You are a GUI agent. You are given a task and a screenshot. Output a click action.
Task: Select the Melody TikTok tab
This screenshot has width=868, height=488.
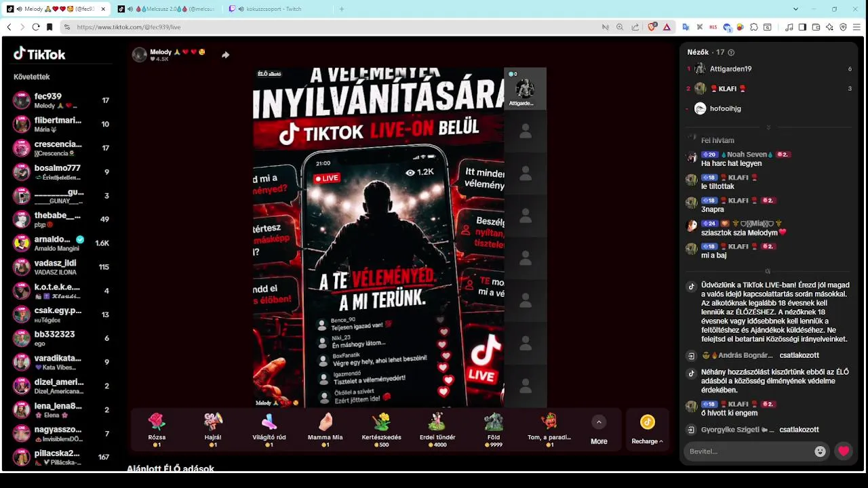pyautogui.click(x=56, y=9)
